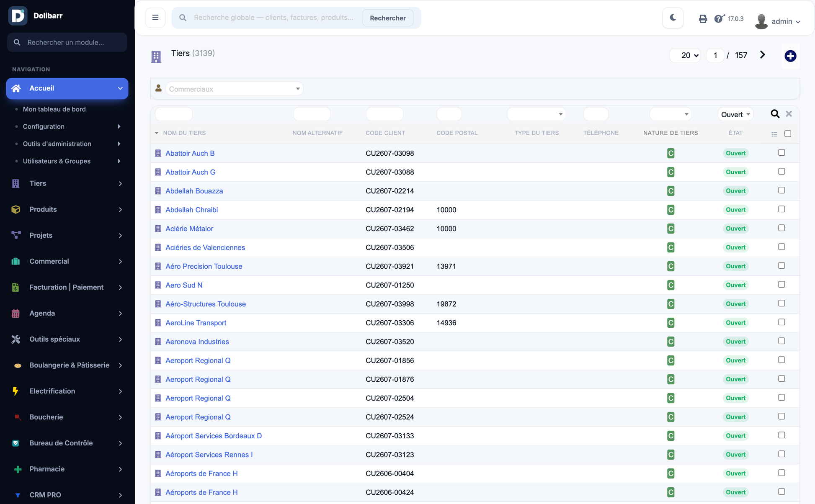
Task: Switch to dark mode with moon icon
Action: coord(673,18)
